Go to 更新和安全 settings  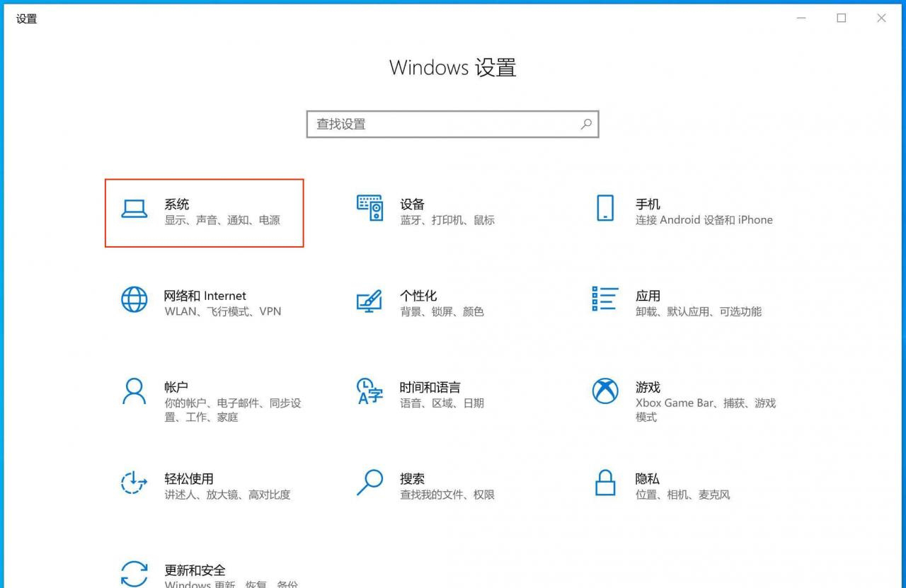pos(195,570)
